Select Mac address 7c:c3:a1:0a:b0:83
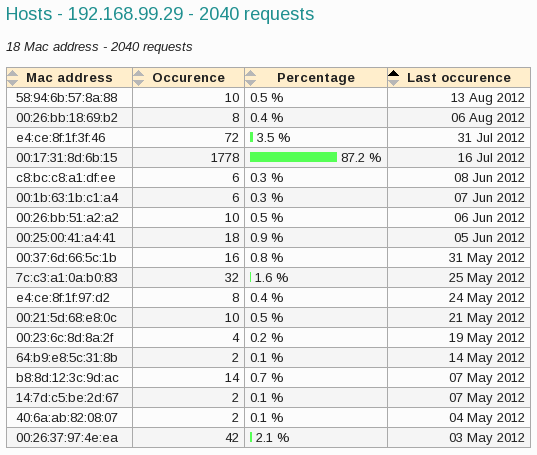The width and height of the screenshot is (537, 455). [x=67, y=278]
